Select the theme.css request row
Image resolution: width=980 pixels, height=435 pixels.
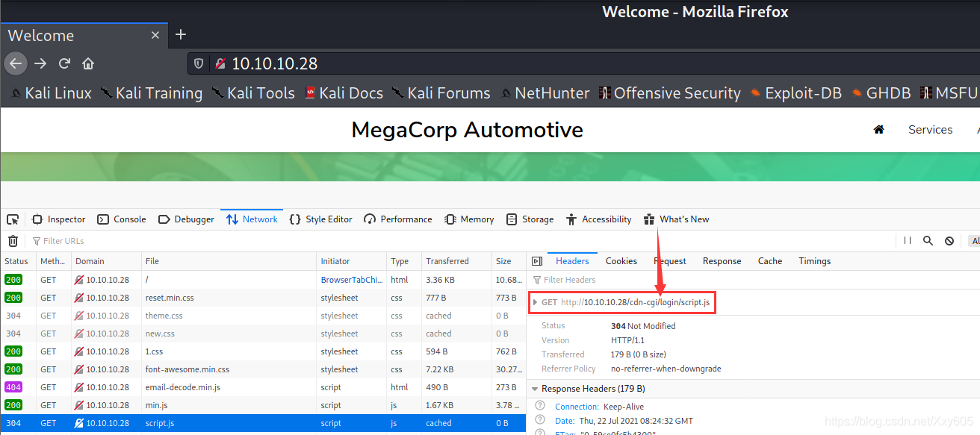click(x=262, y=316)
